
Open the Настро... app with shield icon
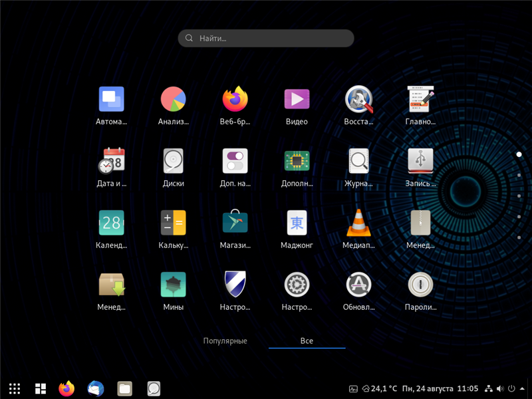[x=235, y=291]
